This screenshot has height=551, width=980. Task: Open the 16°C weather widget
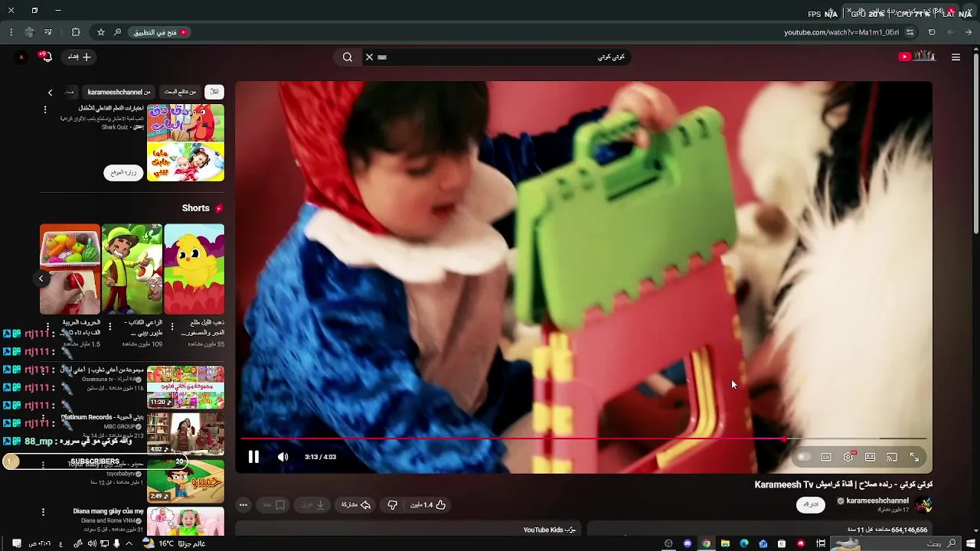click(x=172, y=543)
